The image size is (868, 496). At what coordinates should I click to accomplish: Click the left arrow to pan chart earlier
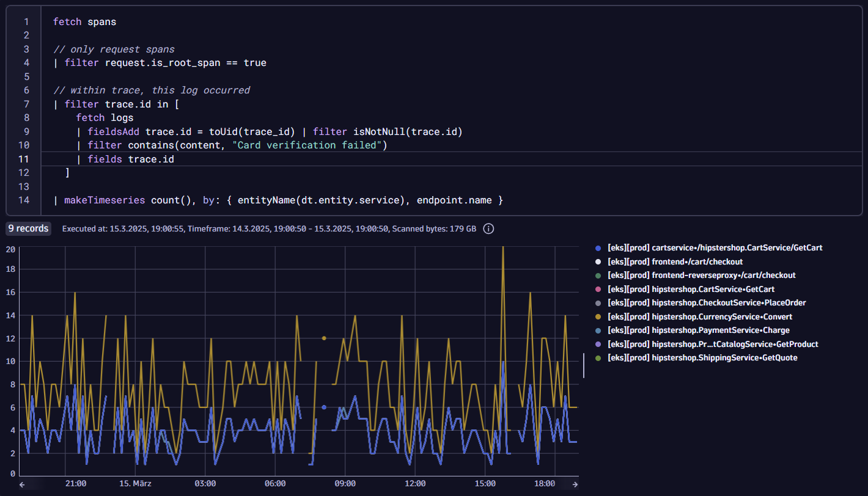pos(21,483)
